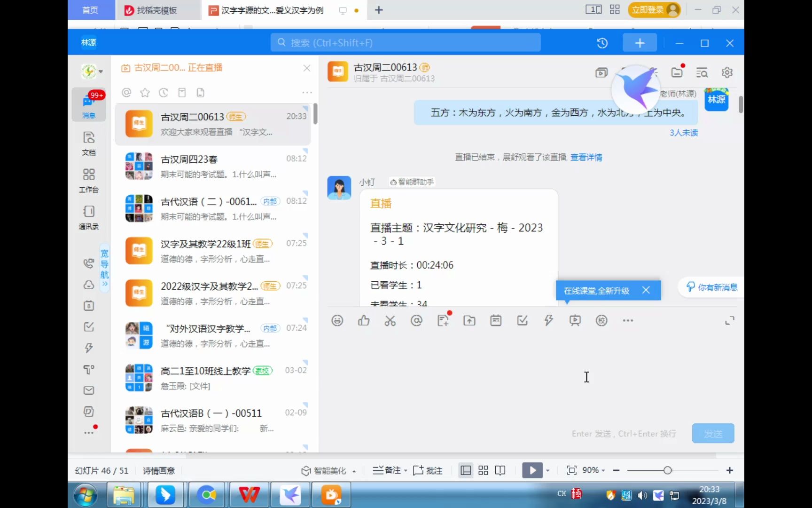Close the 正在直播 live banner
The height and width of the screenshot is (508, 812).
point(307,68)
